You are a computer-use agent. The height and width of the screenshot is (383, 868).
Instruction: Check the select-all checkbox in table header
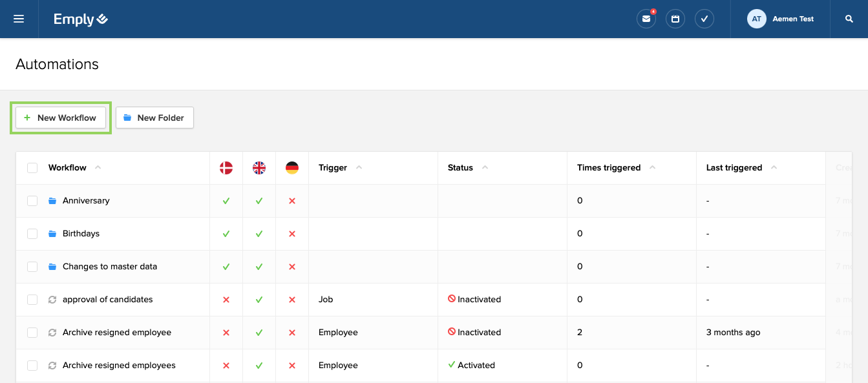coord(32,167)
